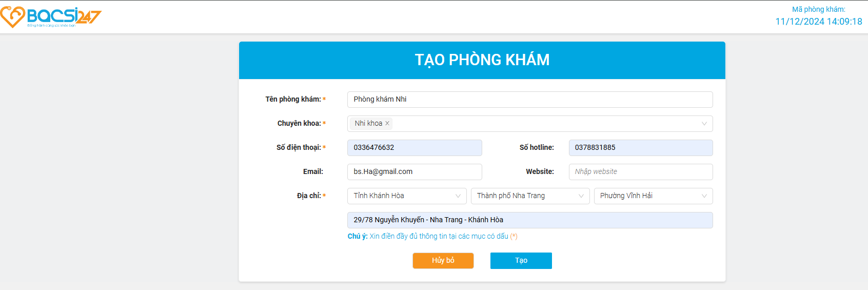Click the street address input field
This screenshot has height=290, width=868.
pos(530,220)
